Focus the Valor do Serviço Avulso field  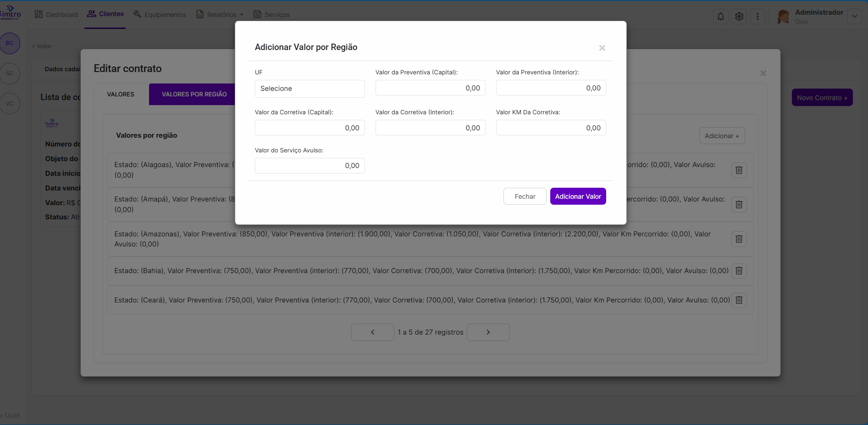click(x=310, y=166)
